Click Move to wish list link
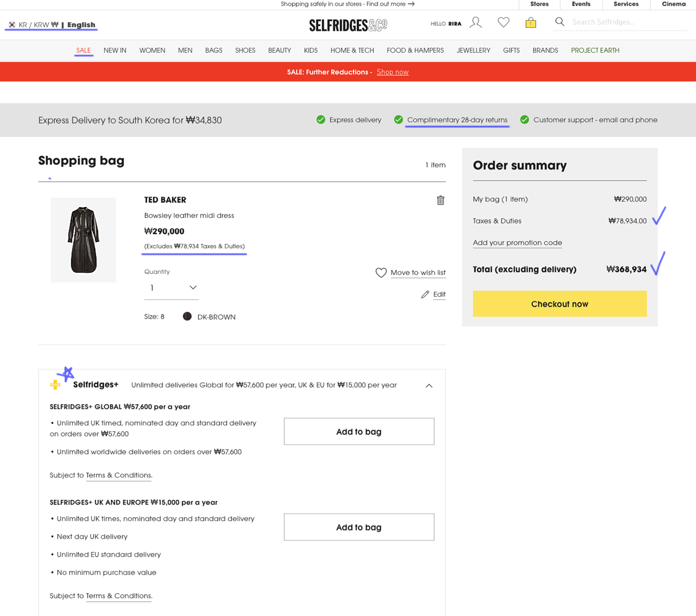Screen dimensions: 696x616 [x=418, y=273]
